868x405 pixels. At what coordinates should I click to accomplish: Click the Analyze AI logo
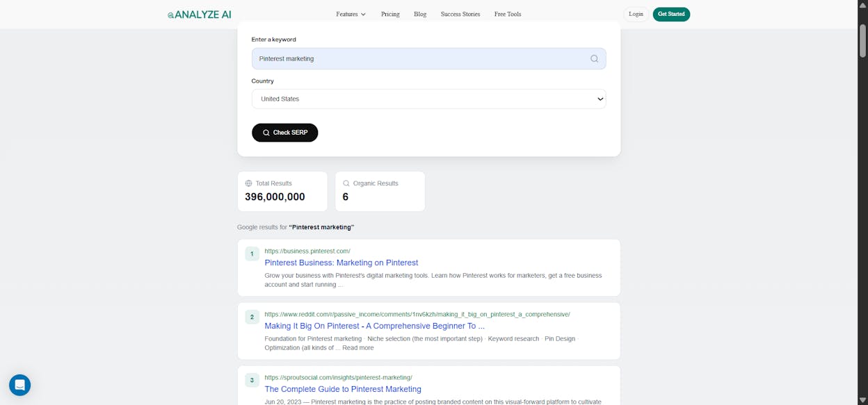pos(199,14)
